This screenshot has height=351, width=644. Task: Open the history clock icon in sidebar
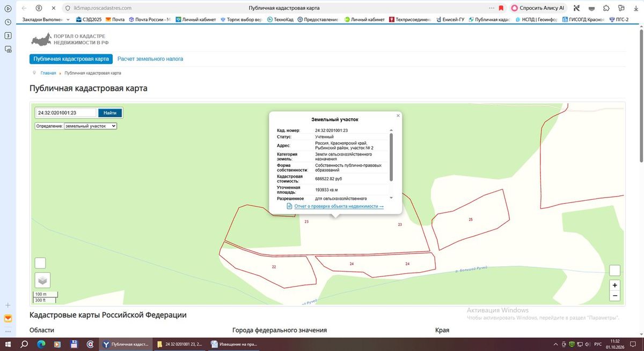pyautogui.click(x=8, y=22)
